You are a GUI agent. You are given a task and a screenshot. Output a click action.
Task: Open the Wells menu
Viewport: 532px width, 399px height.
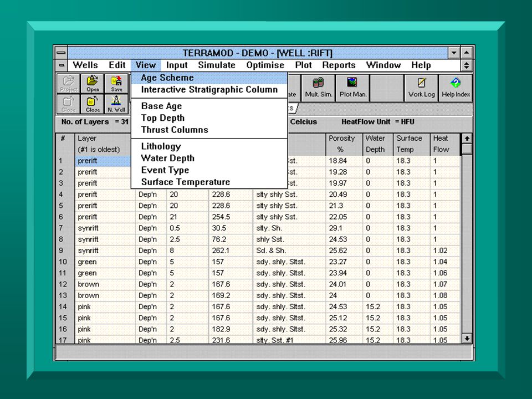(x=85, y=65)
